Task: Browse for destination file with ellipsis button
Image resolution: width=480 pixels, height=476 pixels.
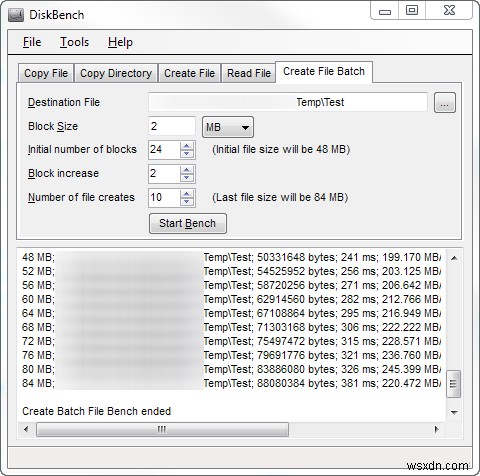Action: [445, 103]
